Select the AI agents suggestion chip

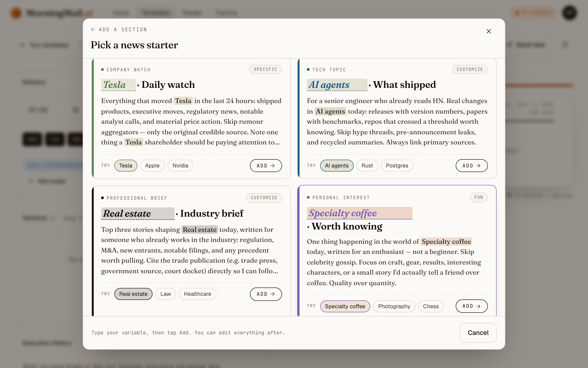pos(337,166)
